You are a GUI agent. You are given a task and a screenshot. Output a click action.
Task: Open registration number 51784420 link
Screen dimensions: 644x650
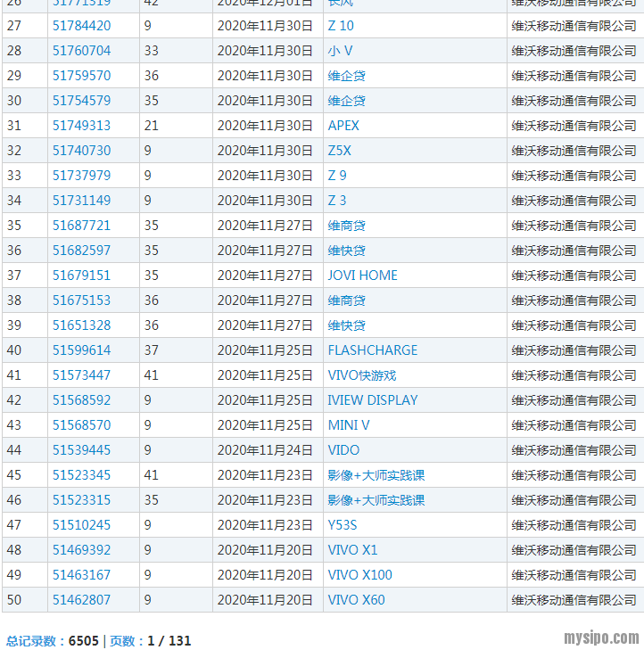pyautogui.click(x=81, y=26)
